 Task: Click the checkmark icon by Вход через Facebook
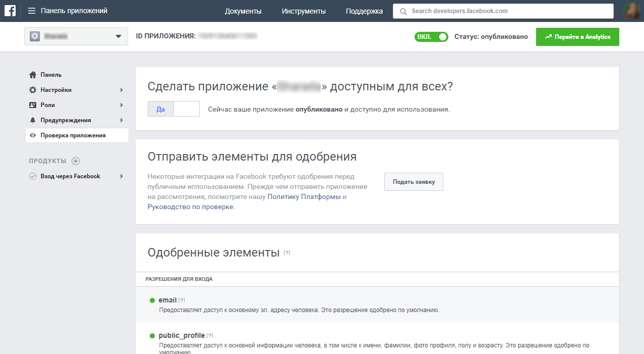tap(33, 176)
